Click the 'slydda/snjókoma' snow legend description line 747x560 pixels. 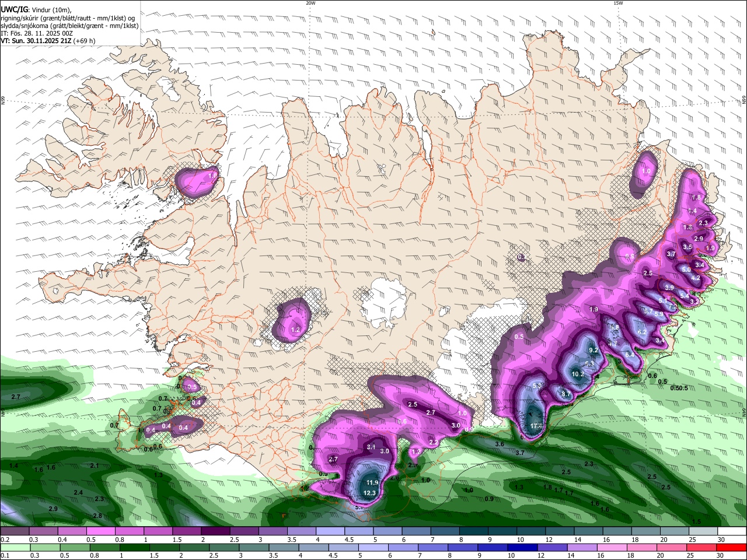point(69,26)
